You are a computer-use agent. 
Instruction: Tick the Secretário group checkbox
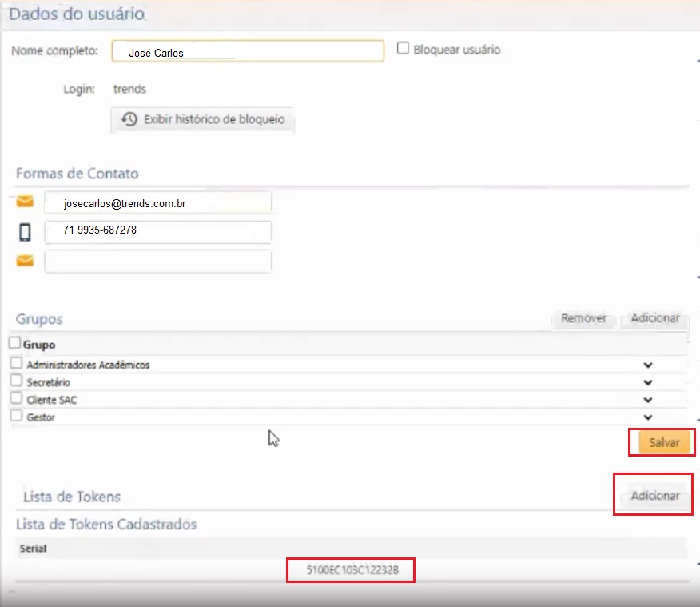[x=16, y=381]
